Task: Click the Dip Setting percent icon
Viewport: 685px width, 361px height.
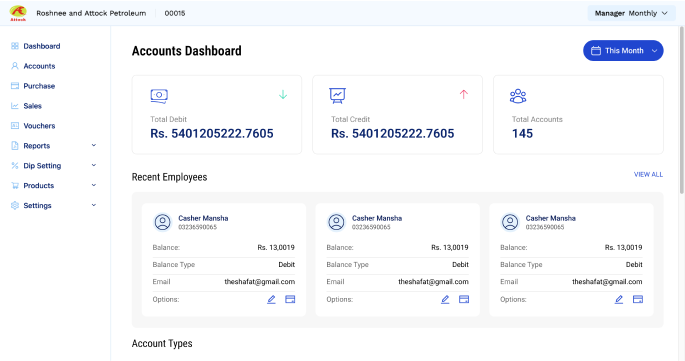Action: [x=15, y=166]
